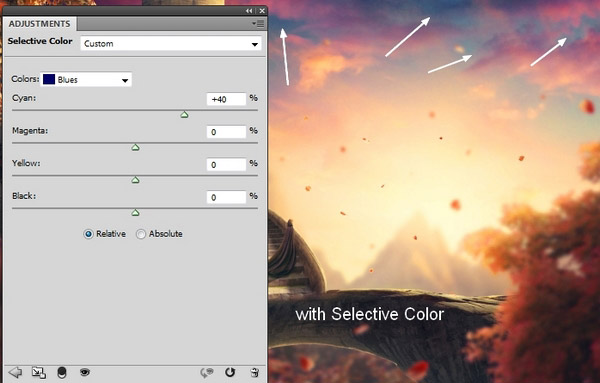Click the view previous state icon
Image resolution: width=600 pixels, height=383 pixels.
(207, 372)
